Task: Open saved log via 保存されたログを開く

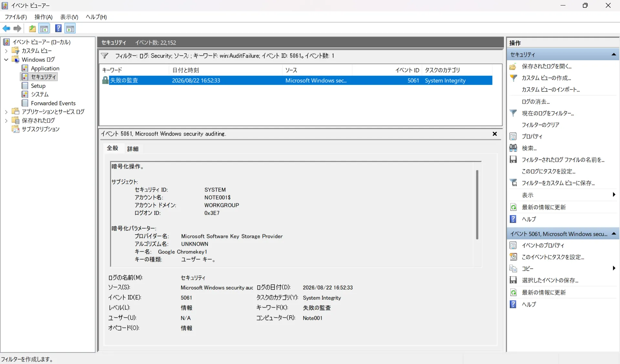Action: 546,66
